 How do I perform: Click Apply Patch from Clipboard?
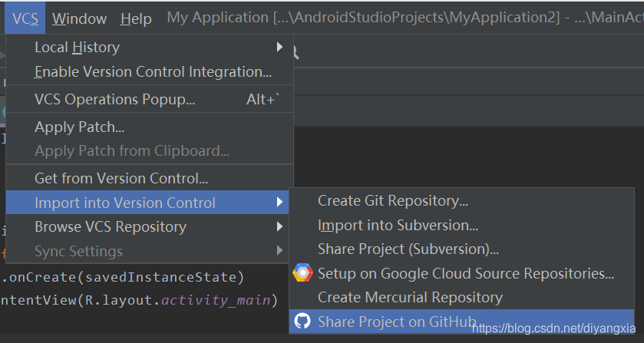(x=150, y=150)
